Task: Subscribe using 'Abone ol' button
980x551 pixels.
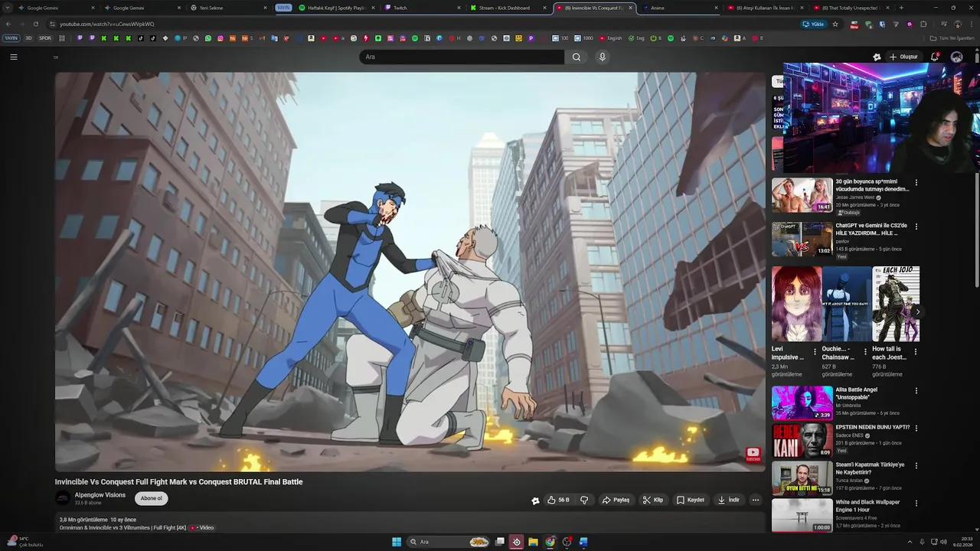Action: (x=152, y=498)
